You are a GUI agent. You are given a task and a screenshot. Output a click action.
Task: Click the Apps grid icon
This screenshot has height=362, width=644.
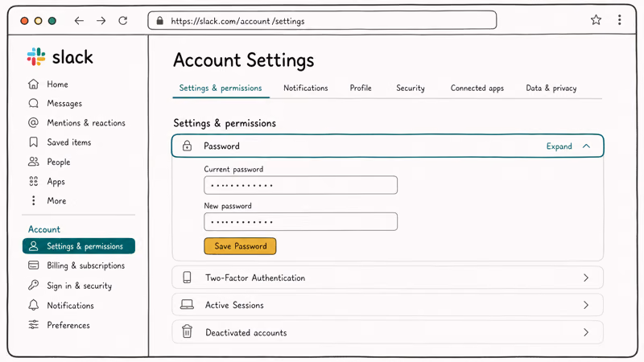click(33, 181)
